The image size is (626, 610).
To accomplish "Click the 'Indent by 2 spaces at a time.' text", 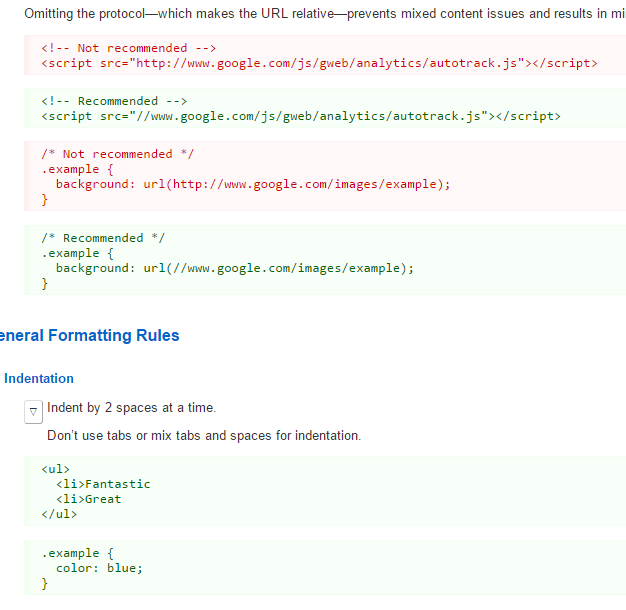I will [x=131, y=408].
